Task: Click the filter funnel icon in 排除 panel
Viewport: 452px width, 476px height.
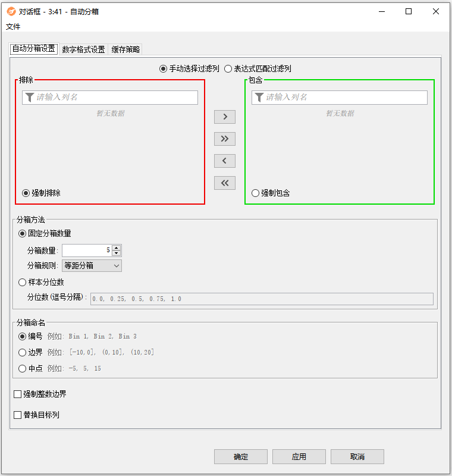Action: click(x=29, y=98)
